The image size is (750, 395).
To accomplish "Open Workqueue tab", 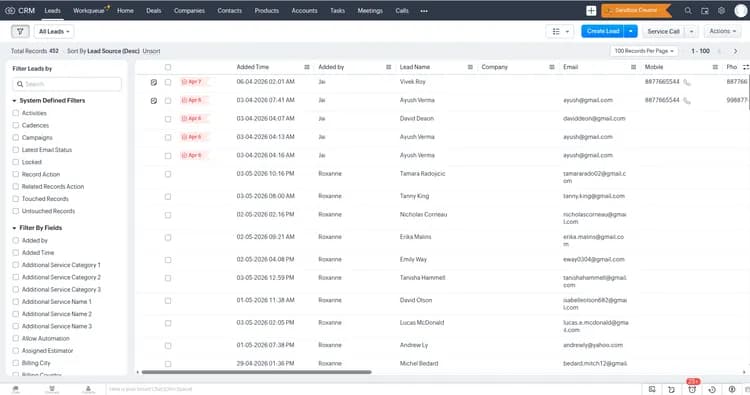I will pos(89,11).
